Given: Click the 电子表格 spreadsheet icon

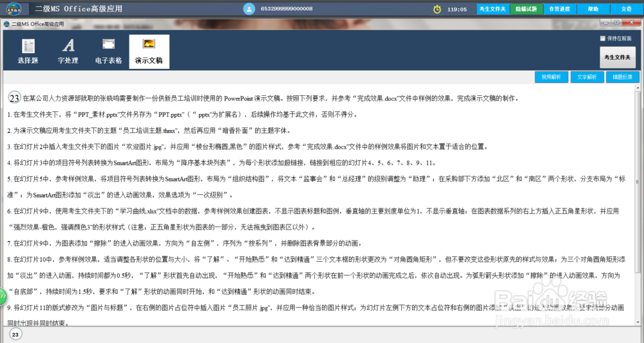Looking at the screenshot, I should 108,44.
